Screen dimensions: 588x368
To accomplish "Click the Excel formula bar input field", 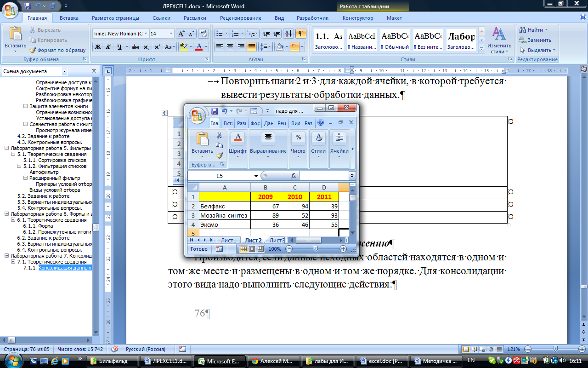I will pyautogui.click(x=324, y=176).
